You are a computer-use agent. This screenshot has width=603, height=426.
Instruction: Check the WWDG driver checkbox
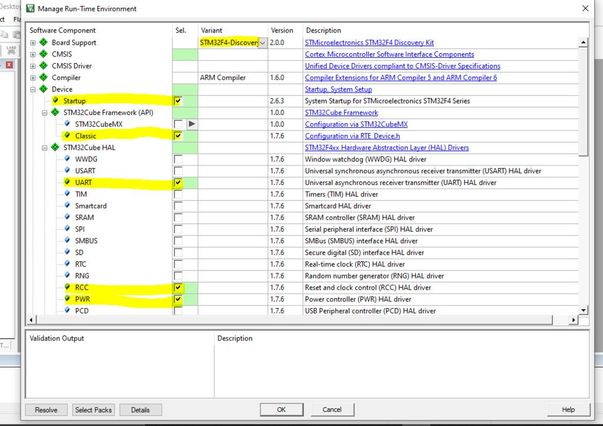[x=178, y=159]
